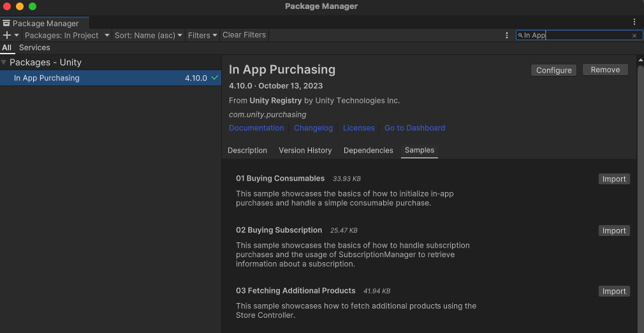Screen dimensions: 644x333
Task: Click the 02 Buying Subscription title
Action: [279, 230]
